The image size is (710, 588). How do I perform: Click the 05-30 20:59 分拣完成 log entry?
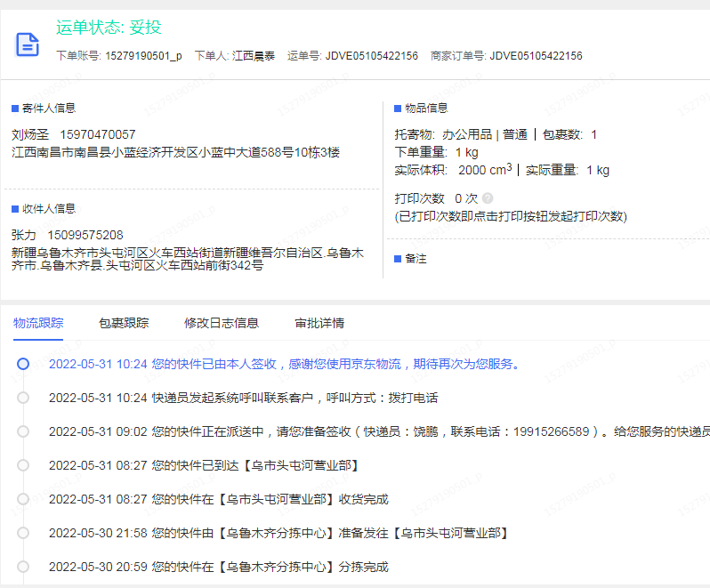pyautogui.click(x=219, y=567)
